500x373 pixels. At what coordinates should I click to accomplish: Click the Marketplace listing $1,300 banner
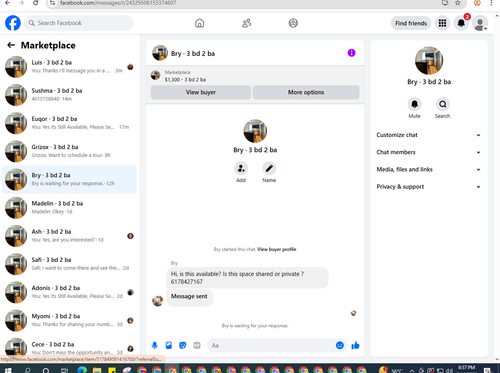click(255, 76)
